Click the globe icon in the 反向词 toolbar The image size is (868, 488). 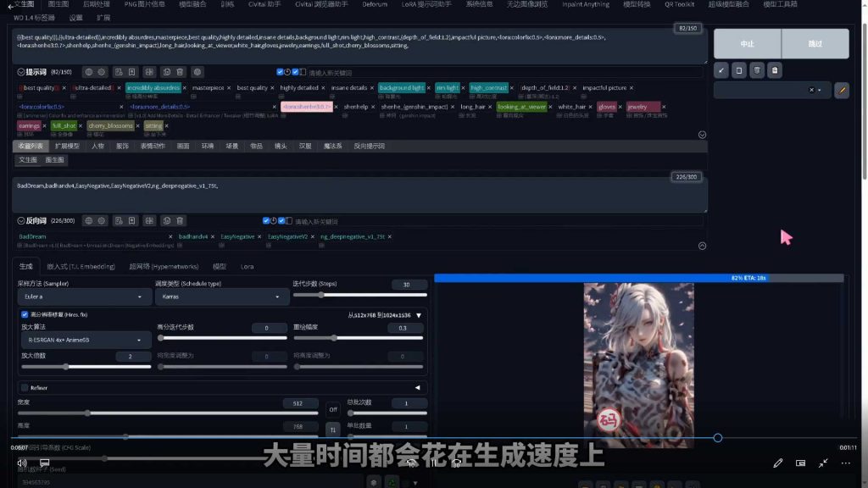88,221
